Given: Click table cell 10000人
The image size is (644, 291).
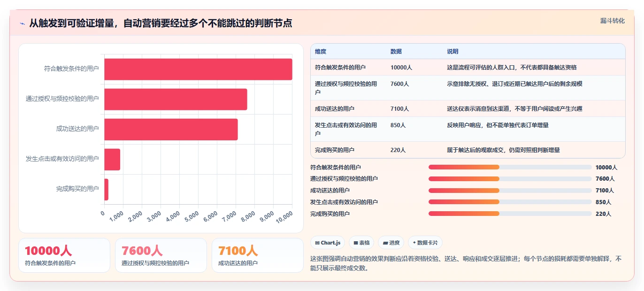Looking at the screenshot, I should (401, 68).
